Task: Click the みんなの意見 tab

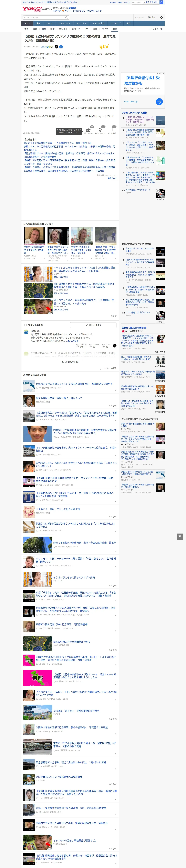Action: pos(99,24)
